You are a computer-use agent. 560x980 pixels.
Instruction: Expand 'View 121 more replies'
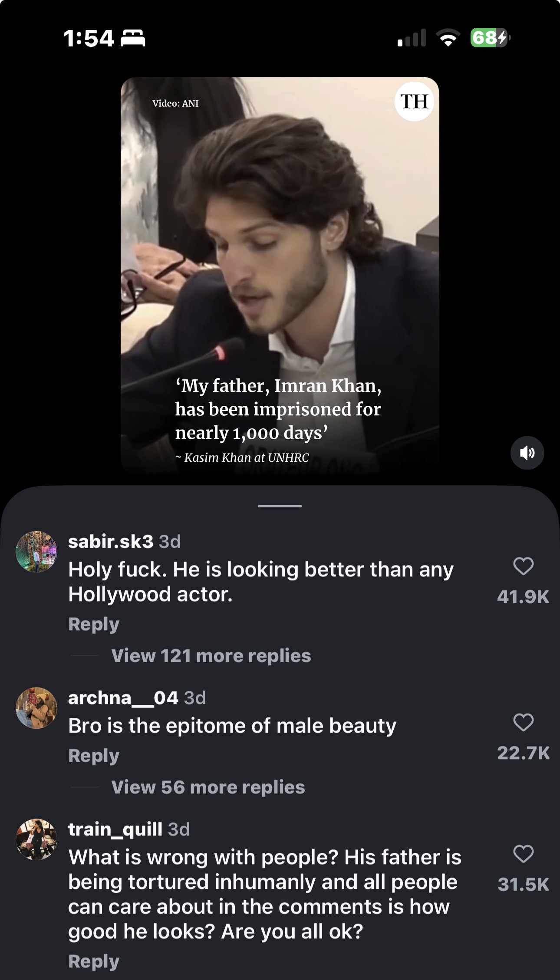(x=211, y=655)
